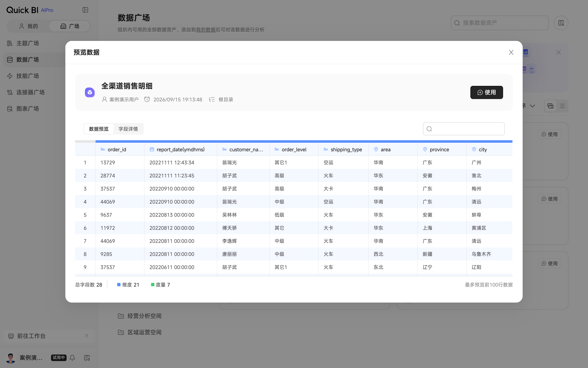Select 数据预览 tab
This screenshot has height=368, width=588.
[x=99, y=129]
